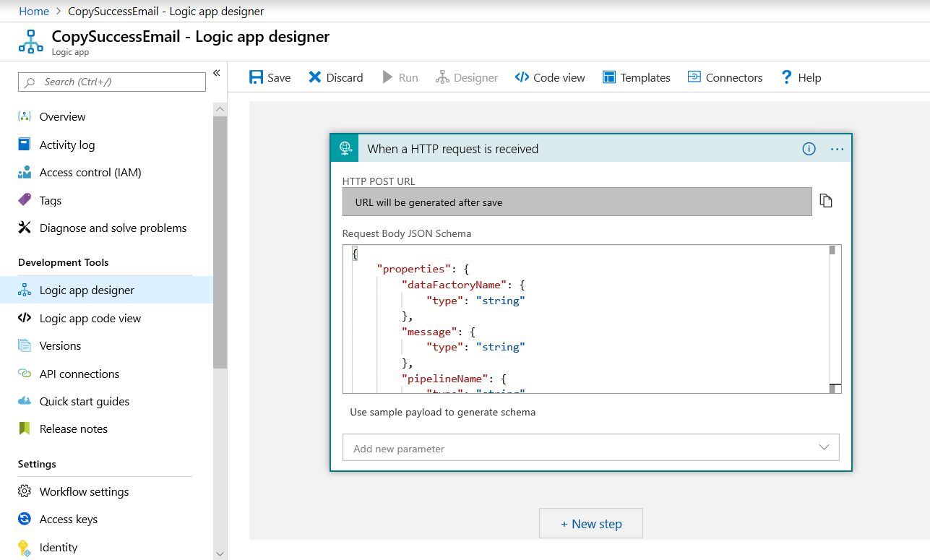
Task: Expand the Add new parameter dropdown
Action: point(824,447)
